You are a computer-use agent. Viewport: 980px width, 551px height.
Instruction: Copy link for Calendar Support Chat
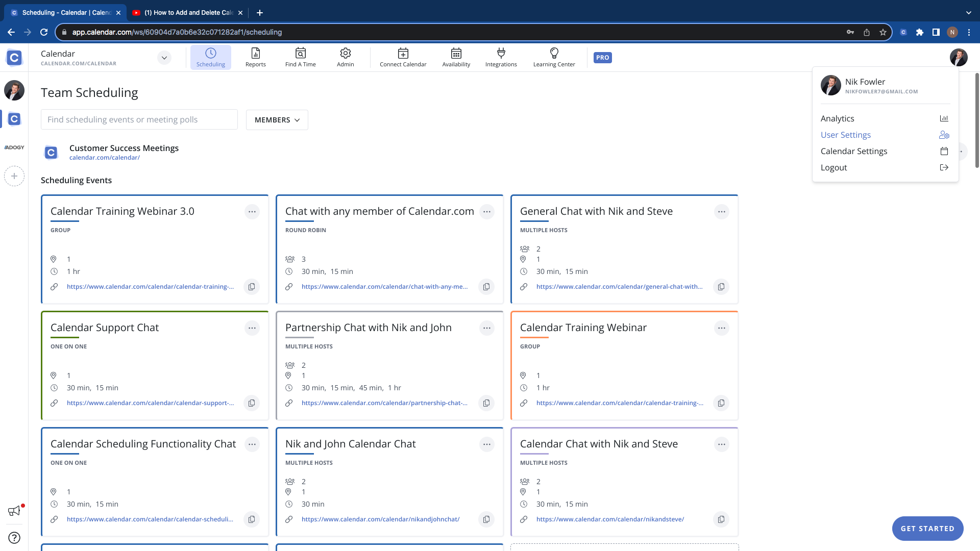252,403
